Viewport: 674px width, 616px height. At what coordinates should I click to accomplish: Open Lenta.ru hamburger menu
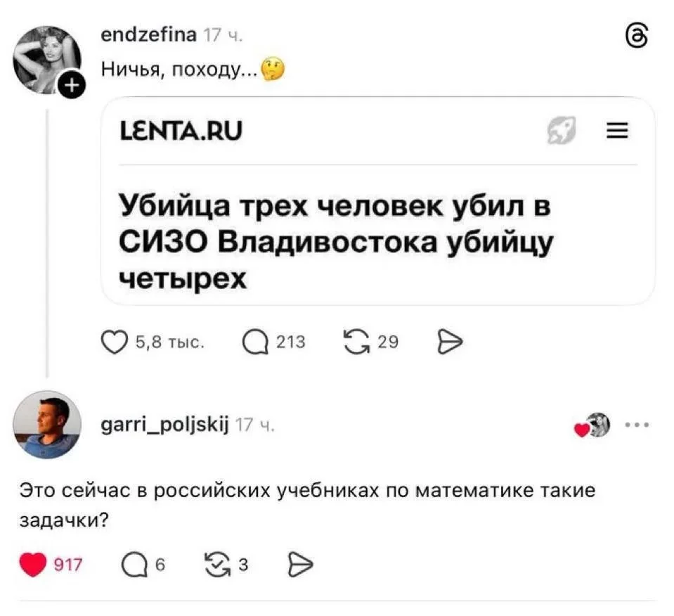coord(617,131)
